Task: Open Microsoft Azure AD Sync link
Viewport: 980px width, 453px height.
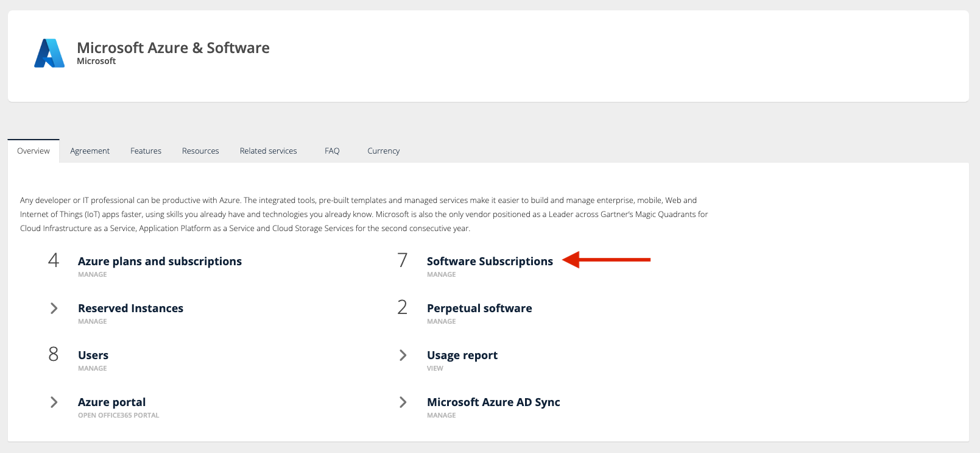Action: click(493, 402)
